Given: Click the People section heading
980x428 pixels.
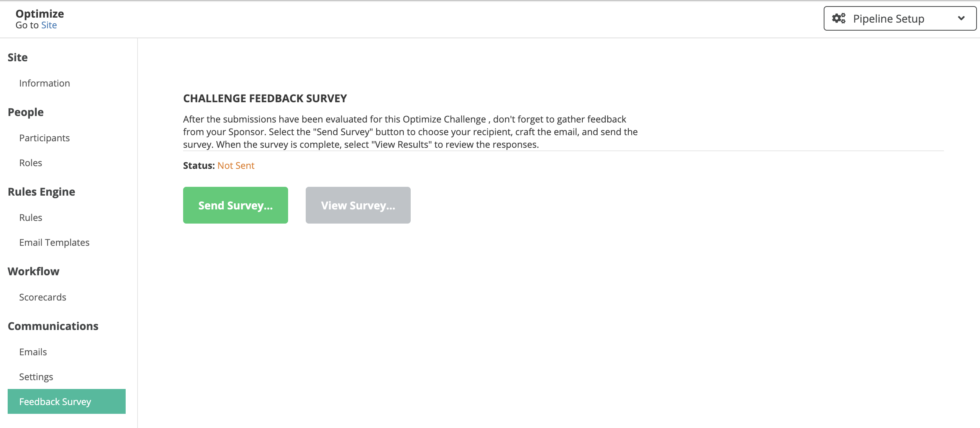Looking at the screenshot, I should pos(26,112).
